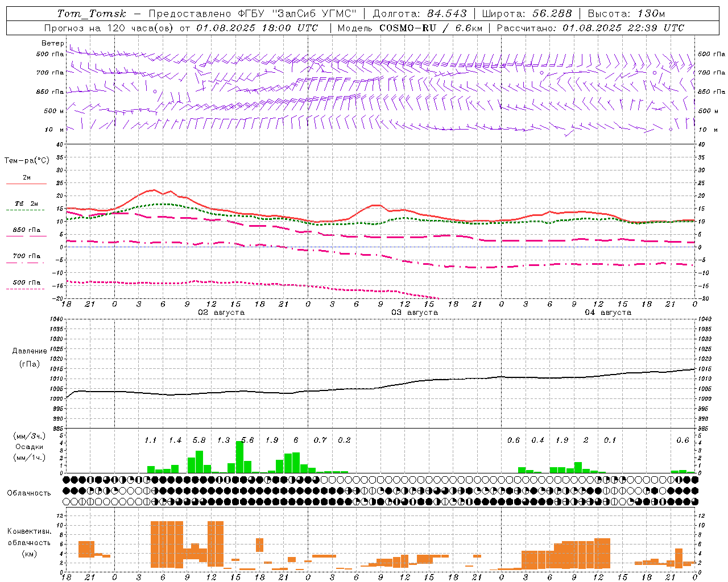Click the Осадки panel label
This screenshot has width=728, height=582.
29,447
